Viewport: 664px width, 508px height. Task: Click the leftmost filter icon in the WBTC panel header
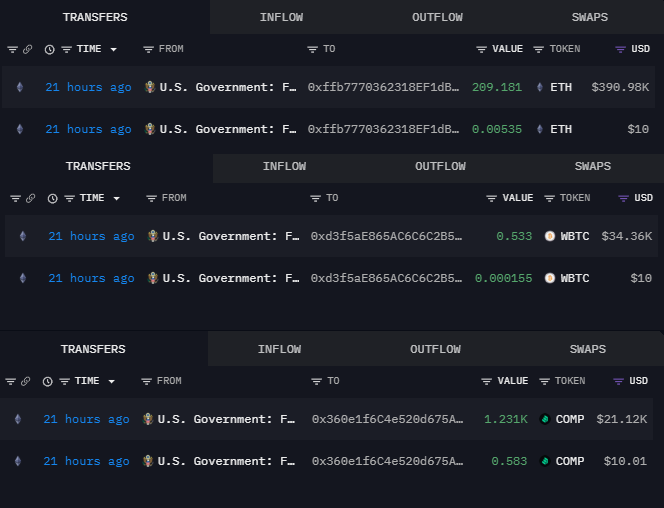coord(15,199)
